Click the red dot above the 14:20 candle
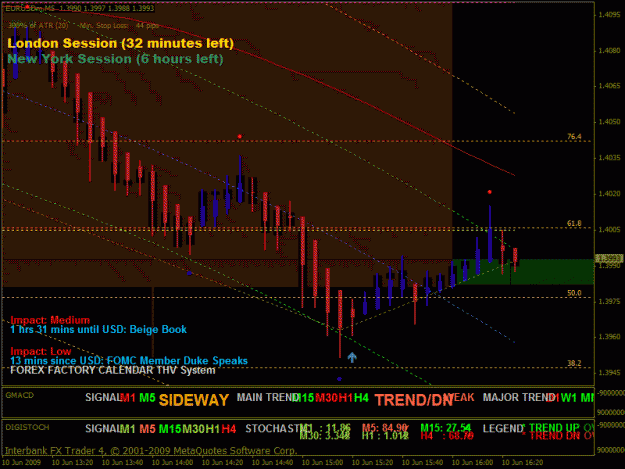 click(240, 137)
